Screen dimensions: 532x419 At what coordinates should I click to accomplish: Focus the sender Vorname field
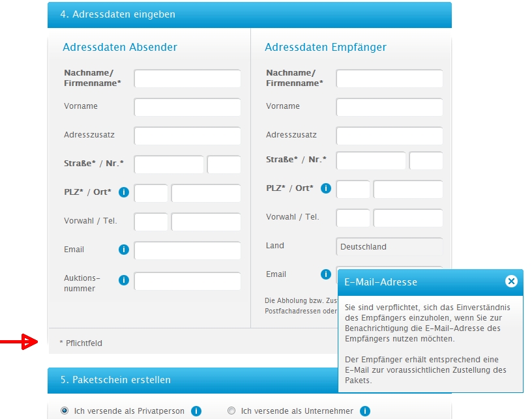(187, 107)
